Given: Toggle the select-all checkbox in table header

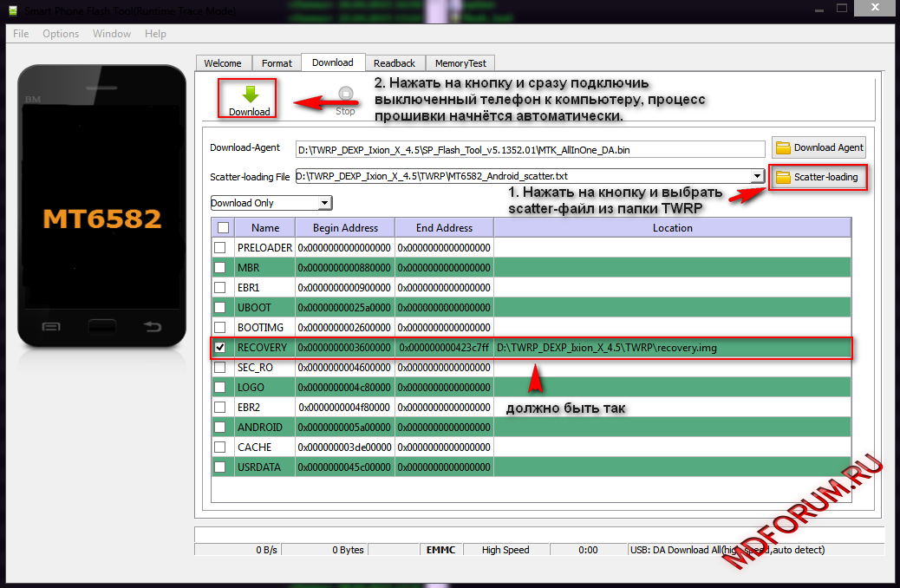Looking at the screenshot, I should [223, 228].
